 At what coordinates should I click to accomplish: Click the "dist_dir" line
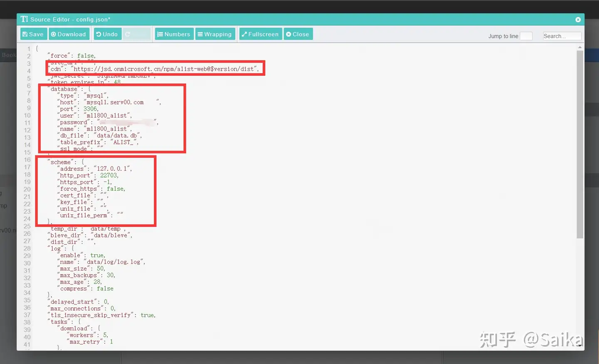(71, 242)
